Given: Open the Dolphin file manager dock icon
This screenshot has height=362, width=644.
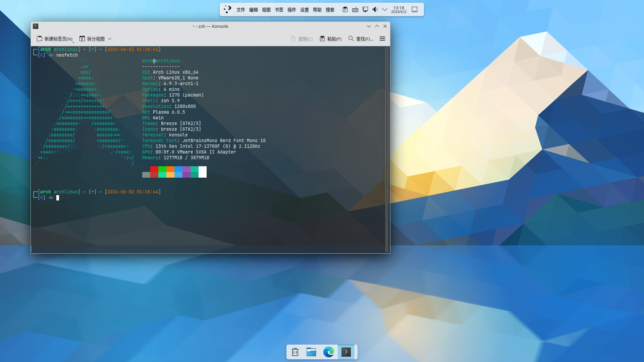Looking at the screenshot, I should 311,352.
